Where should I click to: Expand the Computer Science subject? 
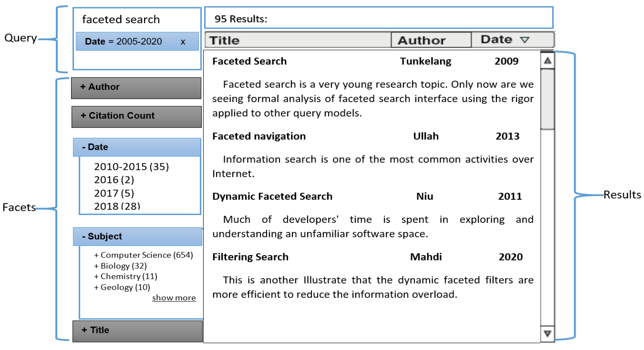143,255
